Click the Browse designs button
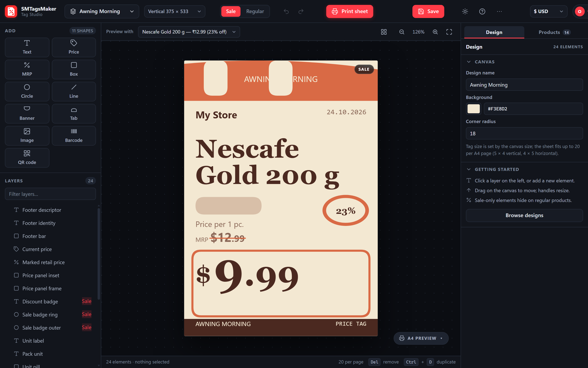 coord(524,215)
